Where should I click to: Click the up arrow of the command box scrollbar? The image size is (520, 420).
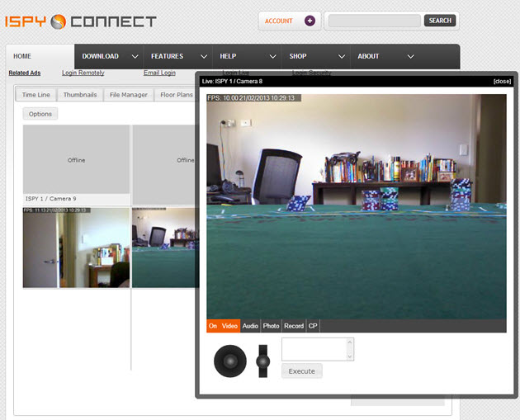pos(350,342)
